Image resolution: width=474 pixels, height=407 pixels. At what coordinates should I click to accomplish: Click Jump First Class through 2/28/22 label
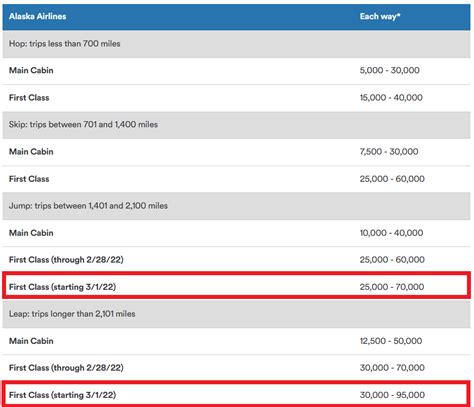(66, 260)
